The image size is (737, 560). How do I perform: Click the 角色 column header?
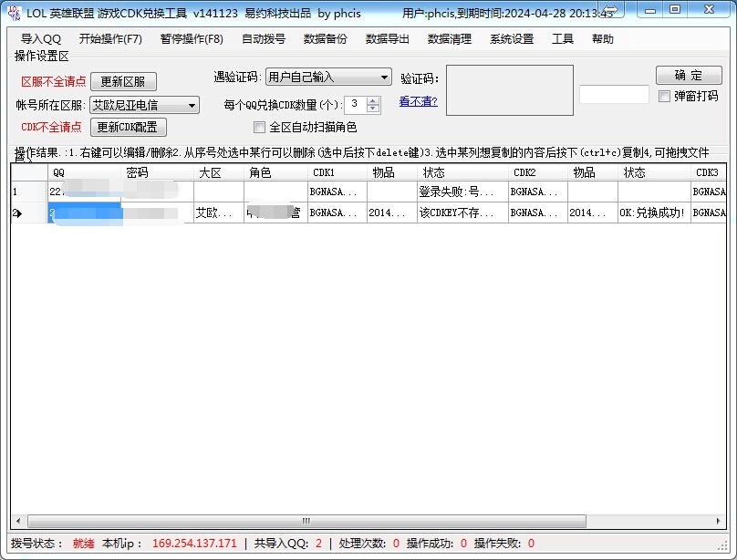tap(275, 172)
